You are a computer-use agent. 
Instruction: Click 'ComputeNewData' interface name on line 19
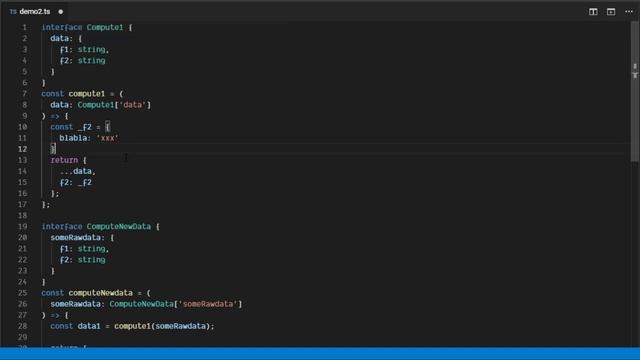tap(118, 227)
